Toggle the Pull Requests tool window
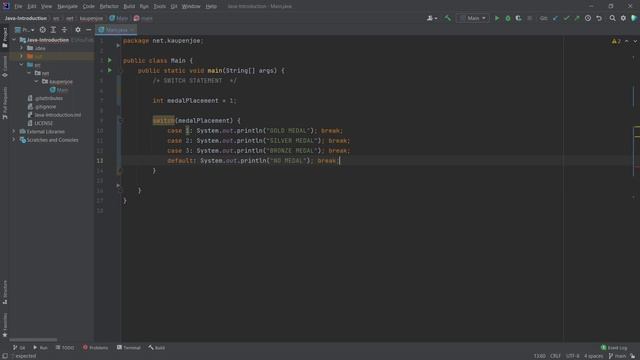 (x=4, y=103)
